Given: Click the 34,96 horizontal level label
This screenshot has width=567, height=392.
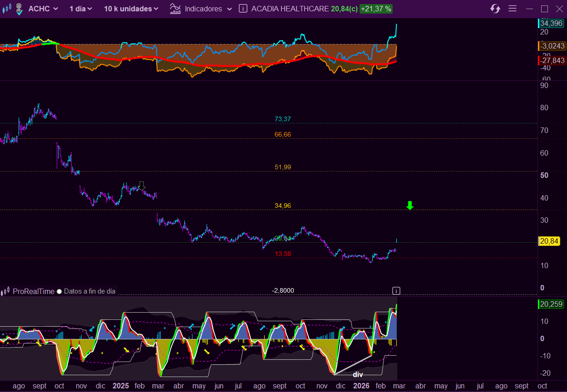Looking at the screenshot, I should (x=283, y=206).
